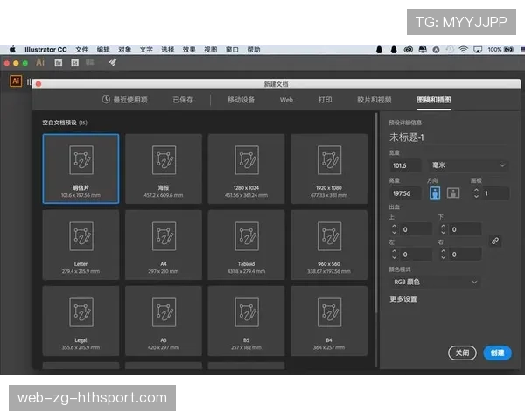The width and height of the screenshot is (525, 420).
Task: Close the 新建文档 dialog with red button
Action: click(x=38, y=84)
